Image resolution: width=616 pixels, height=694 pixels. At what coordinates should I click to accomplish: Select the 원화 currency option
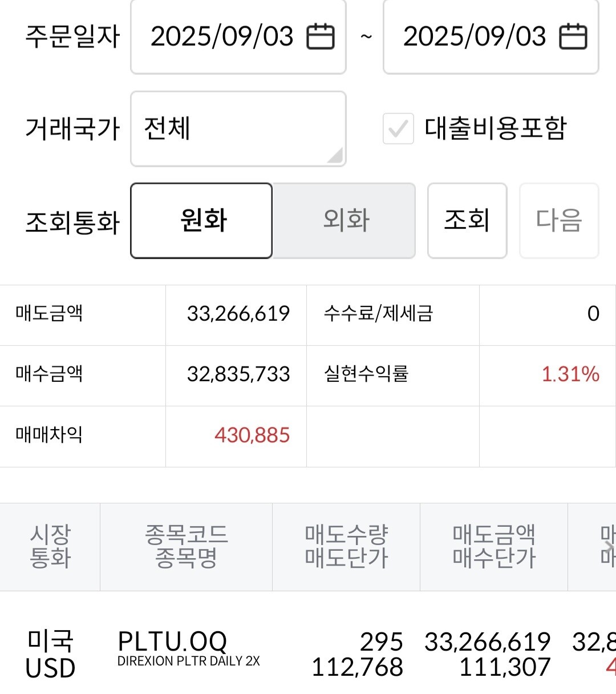pyautogui.click(x=201, y=220)
